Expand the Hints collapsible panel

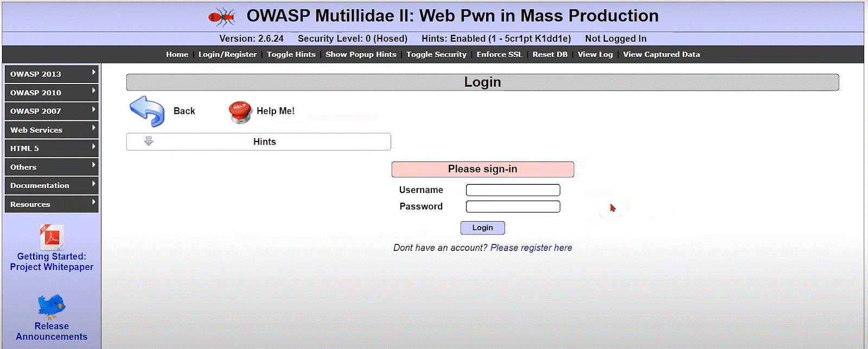[264, 142]
